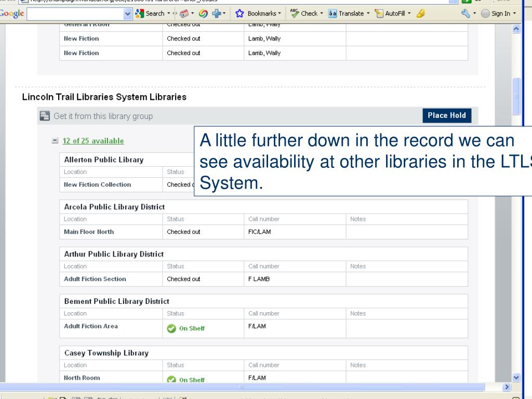Click the vertical scrollbar down arrow
The image size is (532, 399).
tap(516, 377)
